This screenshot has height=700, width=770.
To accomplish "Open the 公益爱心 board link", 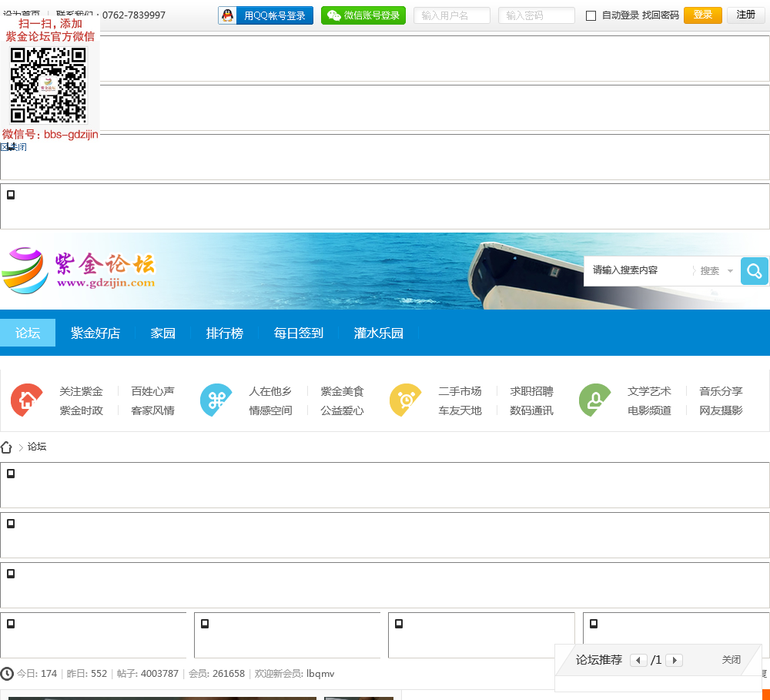I will (343, 410).
